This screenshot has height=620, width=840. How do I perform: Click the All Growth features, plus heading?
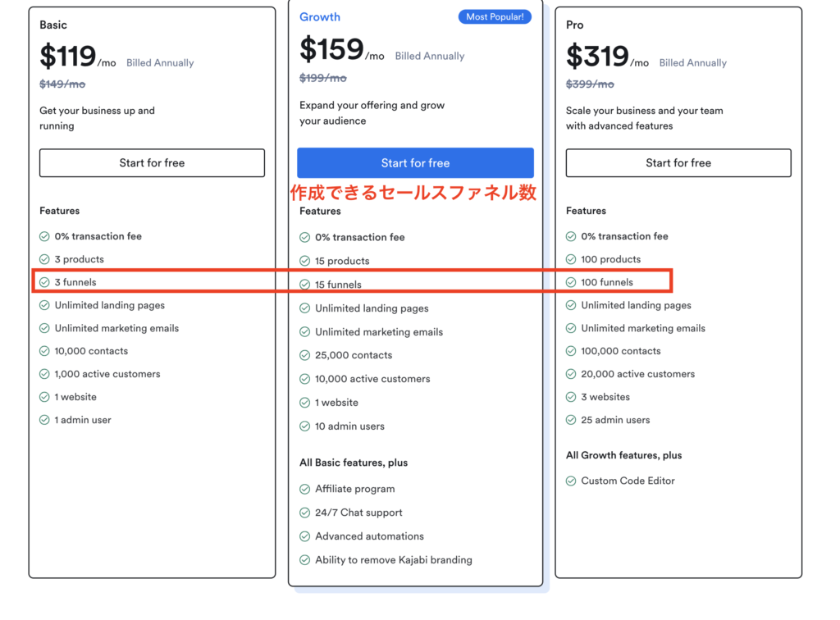click(624, 455)
